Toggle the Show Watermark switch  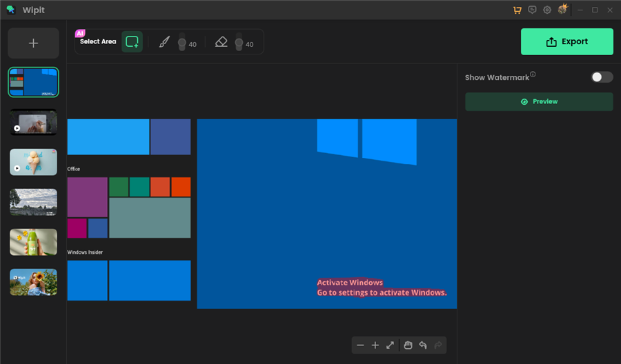point(602,77)
